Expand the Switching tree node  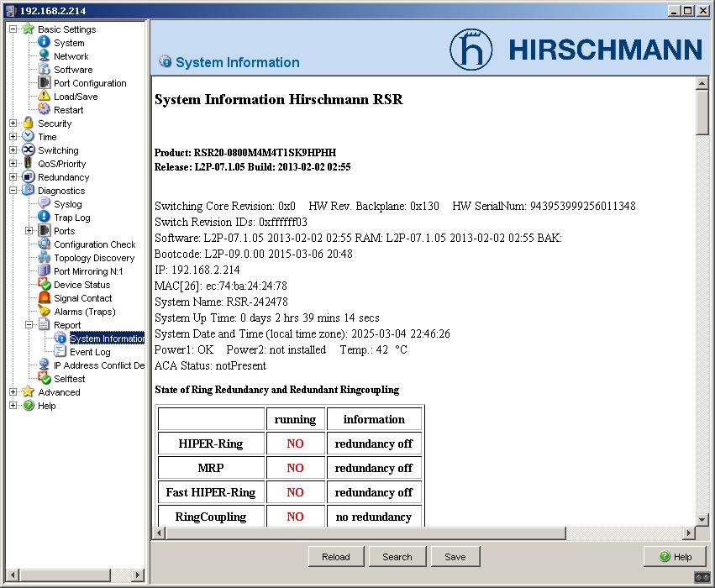pyautogui.click(x=13, y=150)
